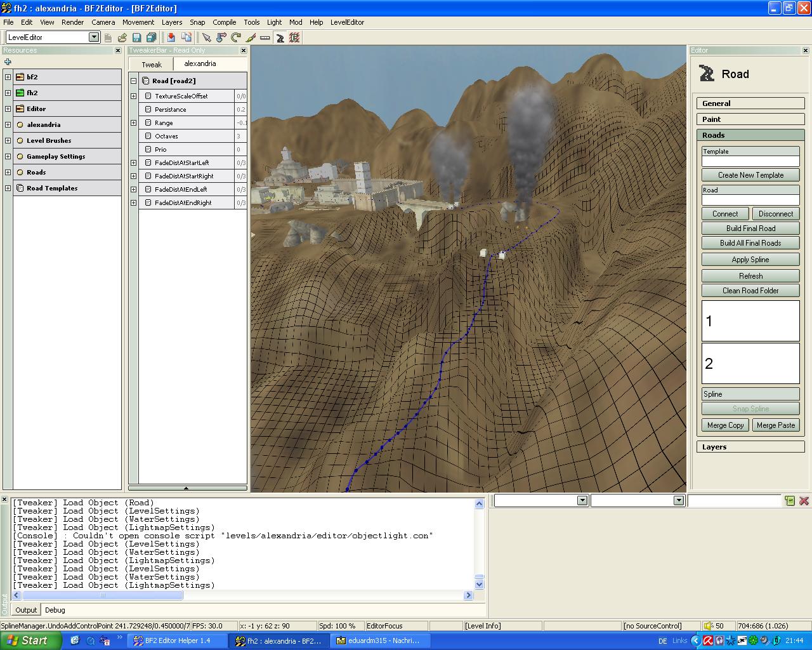Viewport: 812px width, 650px height.
Task: Expand the Gameplay Settings tree node
Action: (8, 156)
